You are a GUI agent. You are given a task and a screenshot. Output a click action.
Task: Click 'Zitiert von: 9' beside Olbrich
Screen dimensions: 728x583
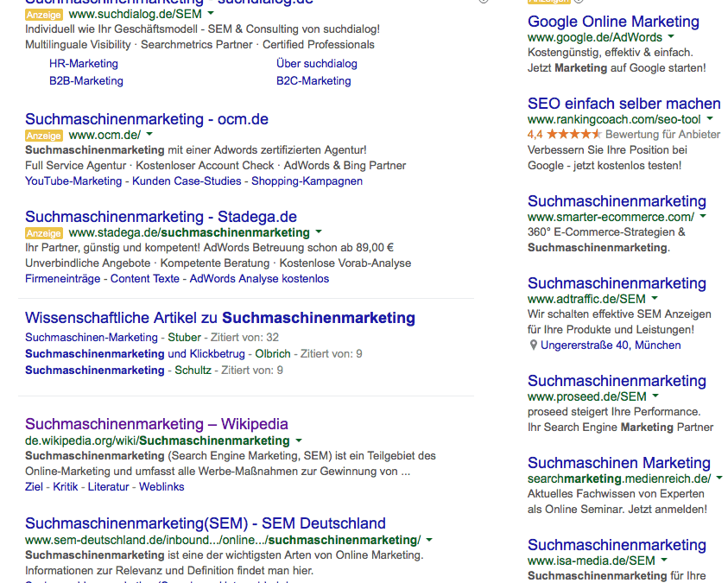pos(331,354)
